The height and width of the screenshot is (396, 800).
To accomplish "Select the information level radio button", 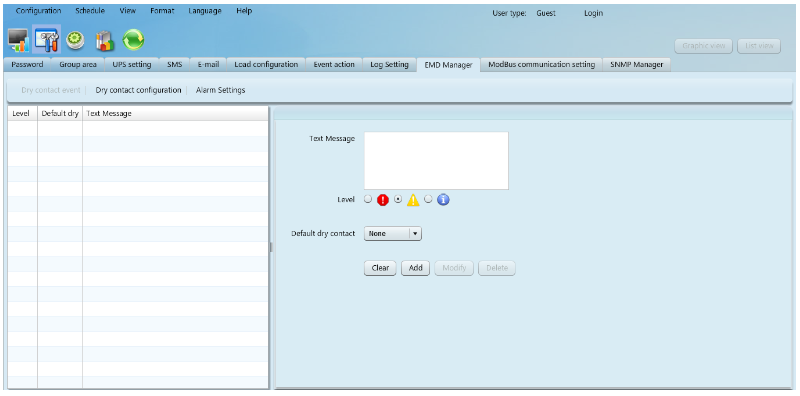I will [429, 200].
